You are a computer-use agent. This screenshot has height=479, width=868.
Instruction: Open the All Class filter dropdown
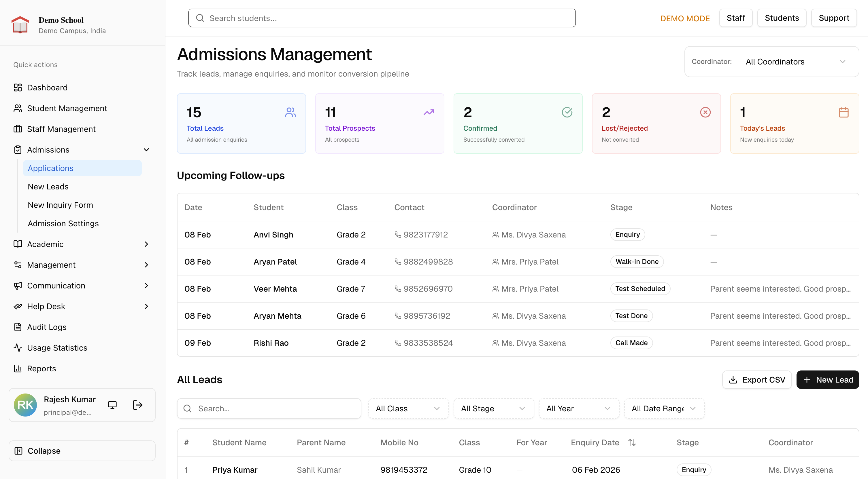(x=408, y=409)
